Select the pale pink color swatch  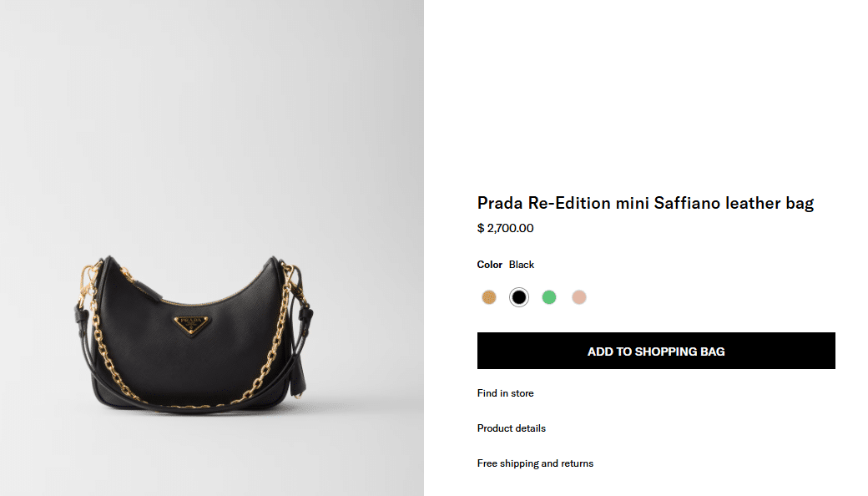579,297
